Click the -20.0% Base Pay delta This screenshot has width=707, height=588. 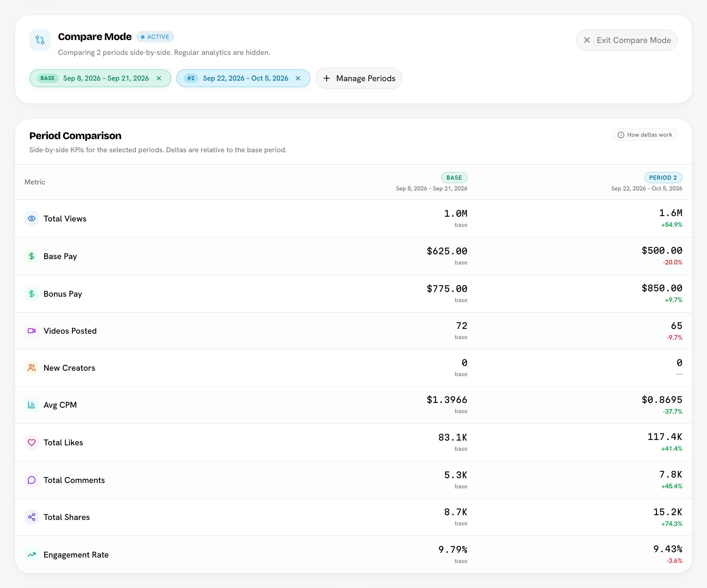coord(672,262)
